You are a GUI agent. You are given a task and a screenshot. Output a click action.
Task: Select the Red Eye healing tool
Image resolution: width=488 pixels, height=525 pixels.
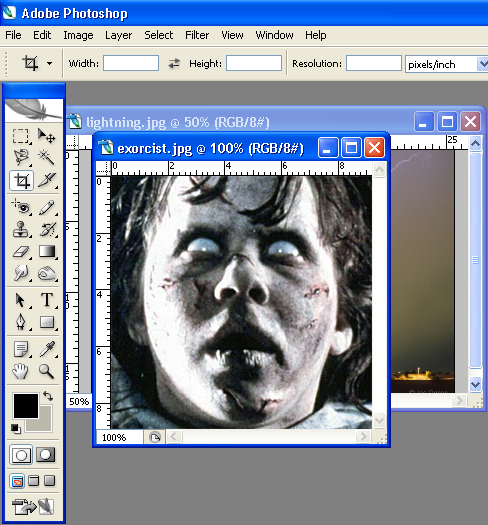pyautogui.click(x=21, y=207)
